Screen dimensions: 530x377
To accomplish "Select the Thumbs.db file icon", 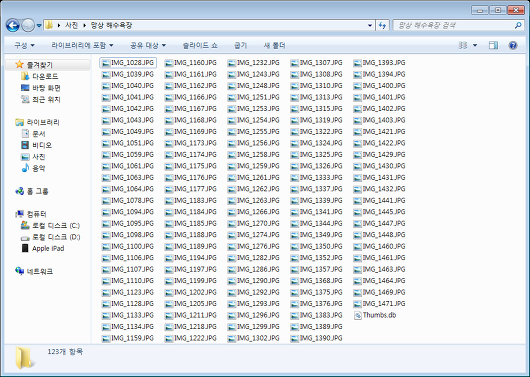I will click(358, 315).
